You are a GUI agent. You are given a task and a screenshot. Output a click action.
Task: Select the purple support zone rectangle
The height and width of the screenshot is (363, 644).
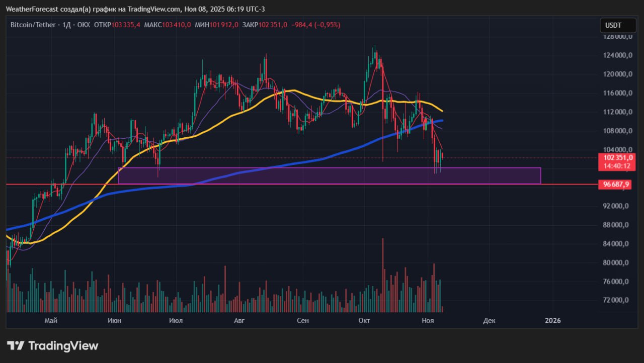point(330,175)
